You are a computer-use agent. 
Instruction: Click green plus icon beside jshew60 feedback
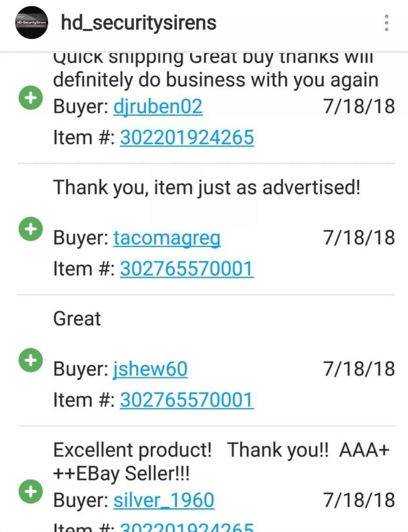coord(31,360)
